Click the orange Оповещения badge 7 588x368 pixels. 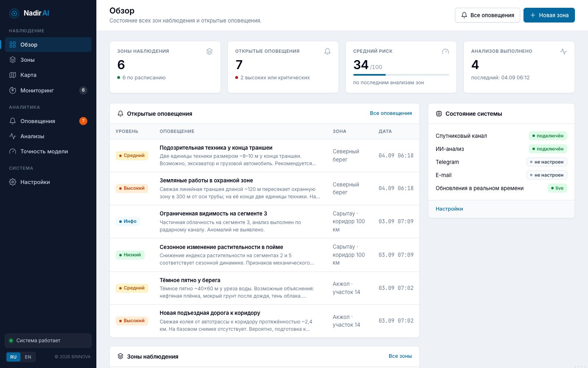coord(83,121)
